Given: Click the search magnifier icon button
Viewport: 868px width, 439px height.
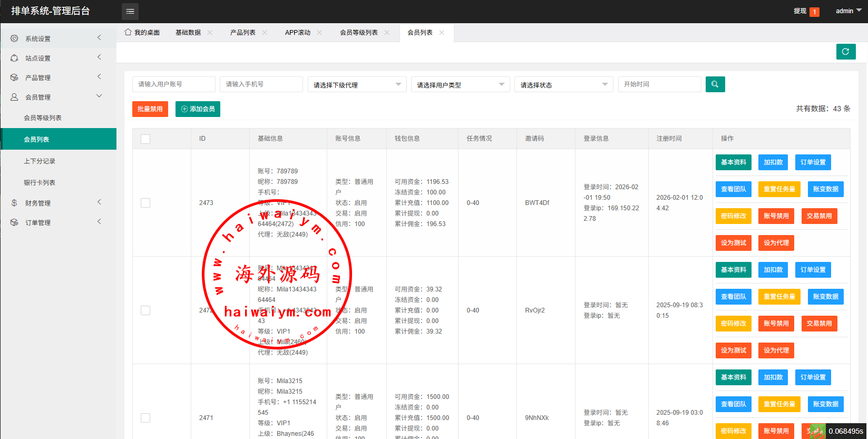Looking at the screenshot, I should 715,84.
